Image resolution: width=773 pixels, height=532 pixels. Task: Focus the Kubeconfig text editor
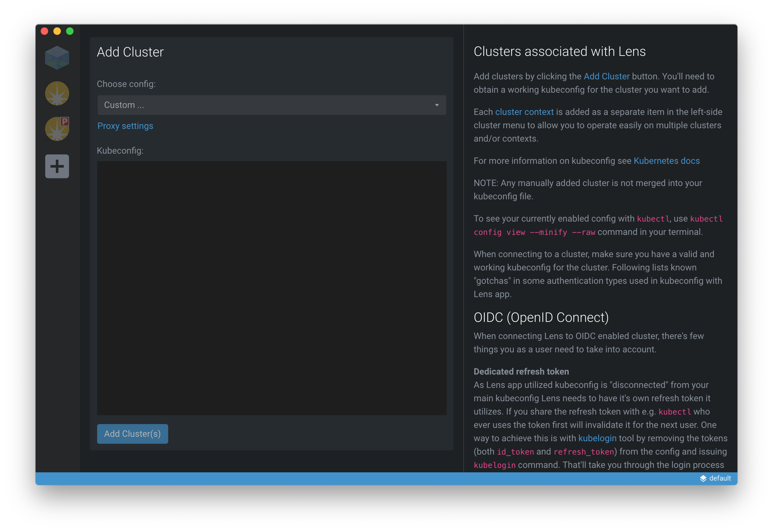point(272,288)
